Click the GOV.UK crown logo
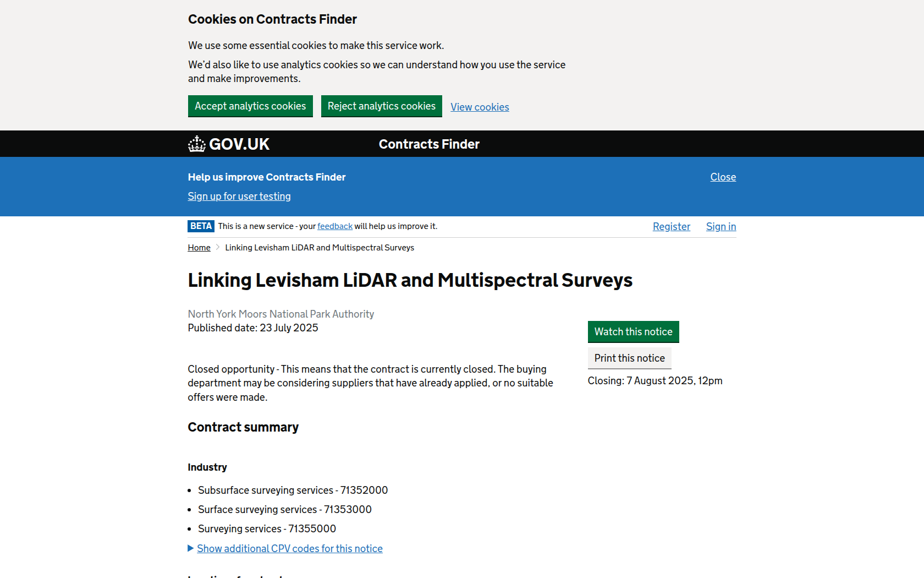924x578 pixels. pyautogui.click(x=197, y=144)
